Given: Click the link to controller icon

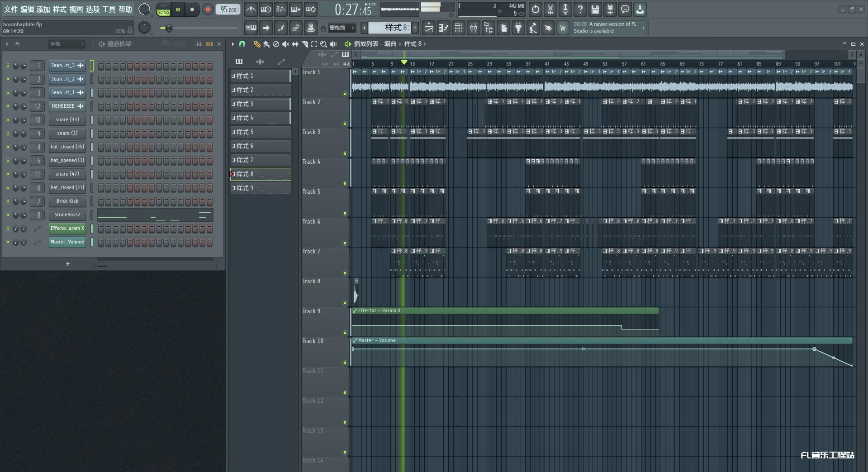Looking at the screenshot, I should (x=296, y=28).
